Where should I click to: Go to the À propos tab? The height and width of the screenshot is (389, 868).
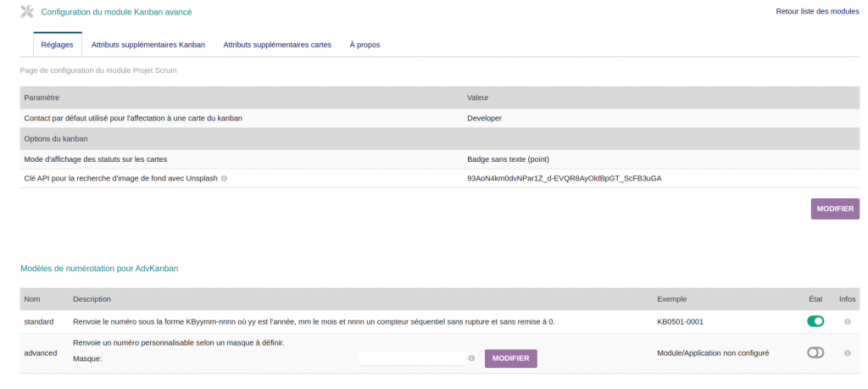point(364,45)
